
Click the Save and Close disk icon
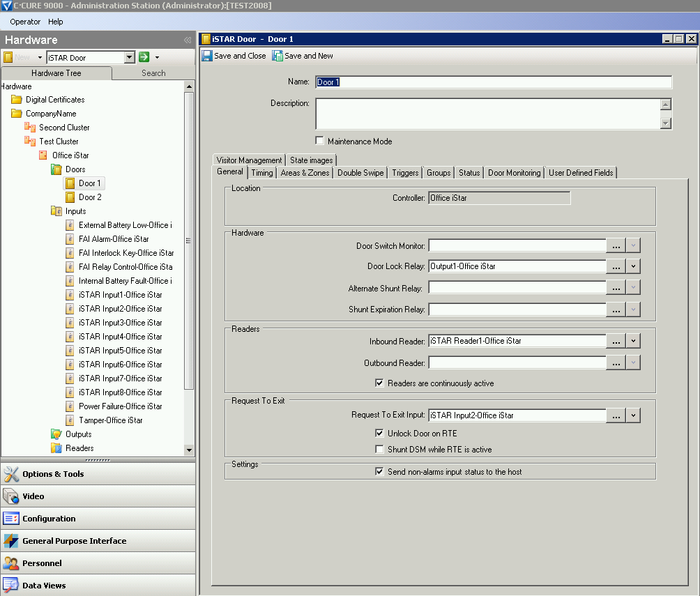(x=207, y=56)
